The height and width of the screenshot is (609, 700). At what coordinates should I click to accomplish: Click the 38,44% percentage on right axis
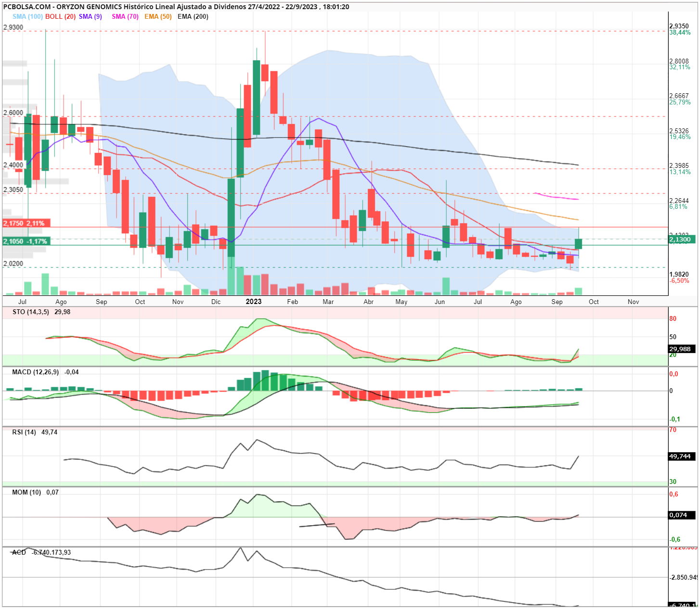point(680,32)
